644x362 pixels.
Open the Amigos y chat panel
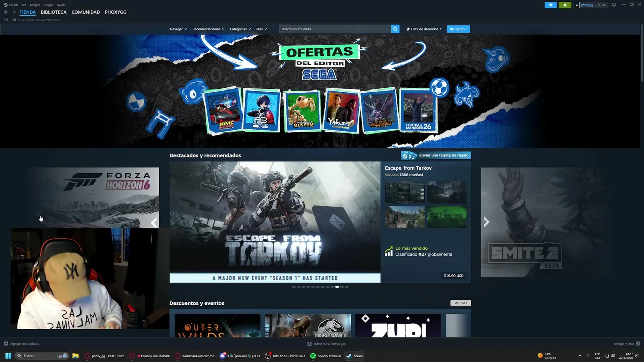(626, 344)
